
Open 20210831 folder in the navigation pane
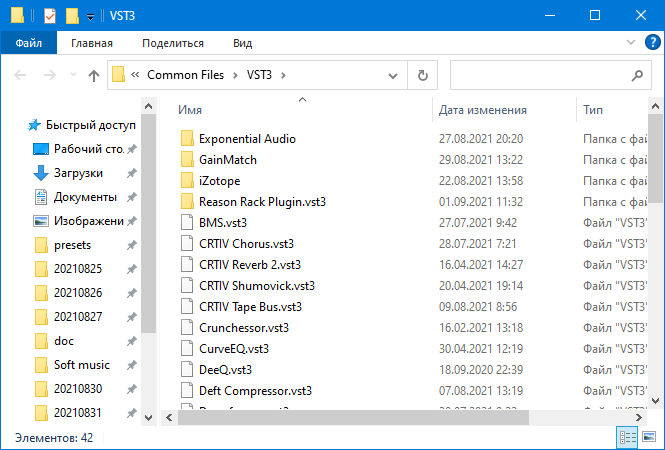pos(78,413)
